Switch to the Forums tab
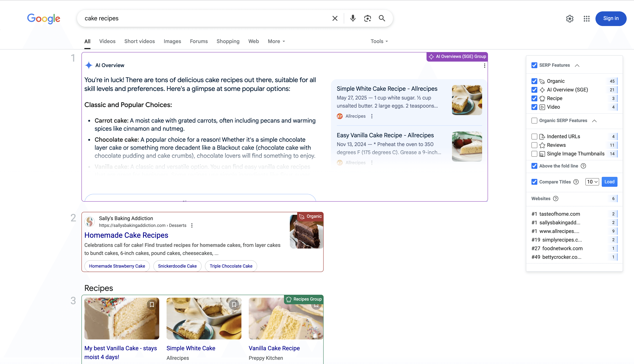 [199, 41]
